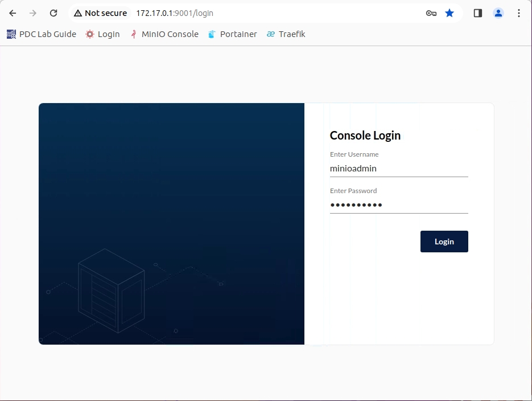Open the Chrome three-dot menu
The height and width of the screenshot is (401, 532).
pos(518,13)
